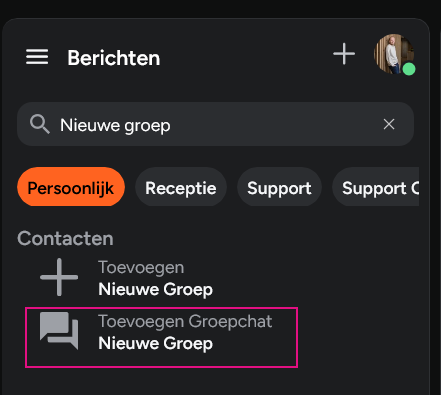Viewport: 441px width, 395px height.
Task: Select the Persoonlijk tab
Action: pyautogui.click(x=71, y=187)
